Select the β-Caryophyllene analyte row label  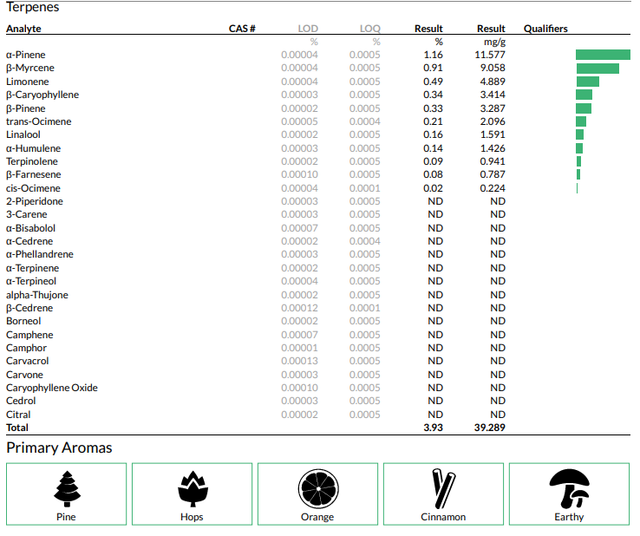point(42,95)
